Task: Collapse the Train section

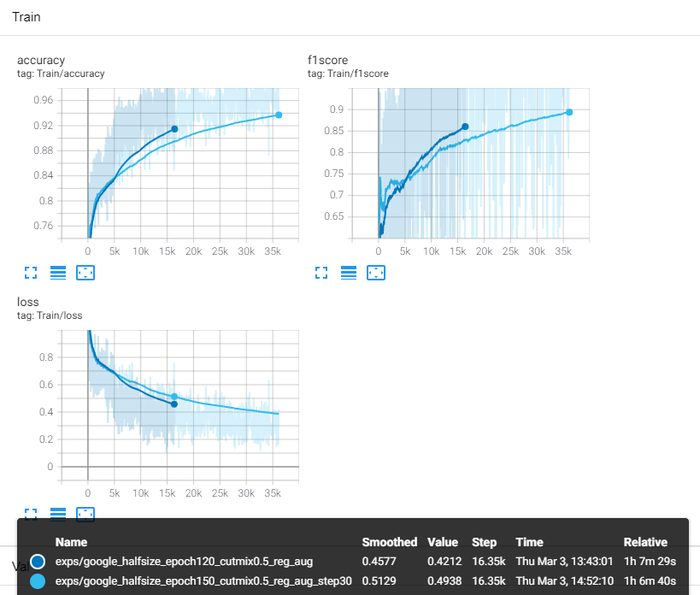Action: coord(26,16)
